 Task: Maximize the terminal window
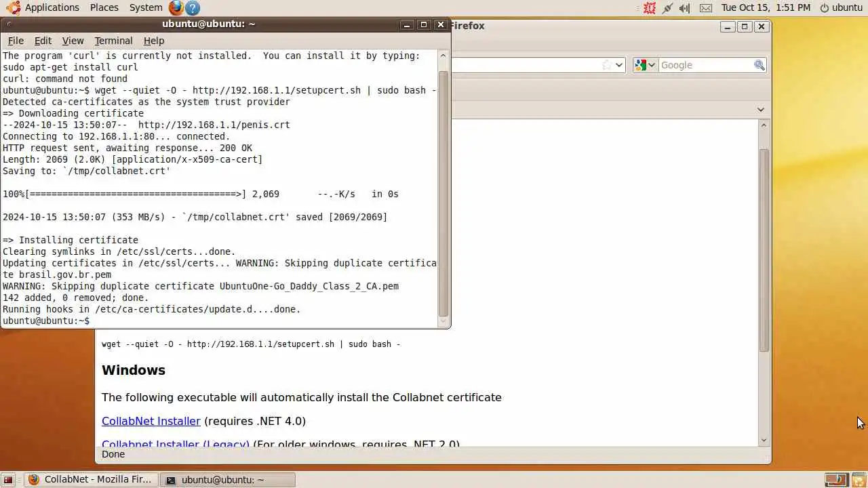(x=424, y=24)
